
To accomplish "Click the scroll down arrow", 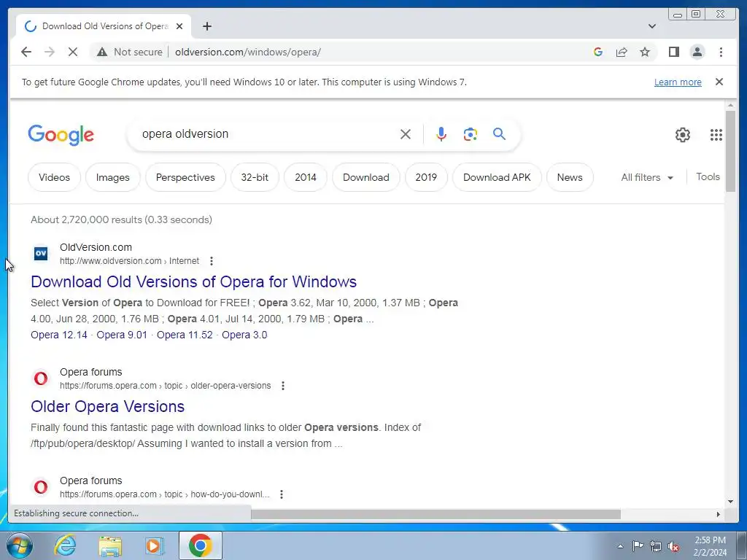I will pos(730,502).
